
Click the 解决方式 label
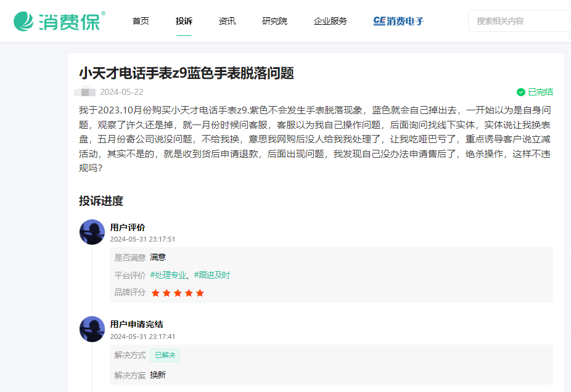(x=130, y=355)
